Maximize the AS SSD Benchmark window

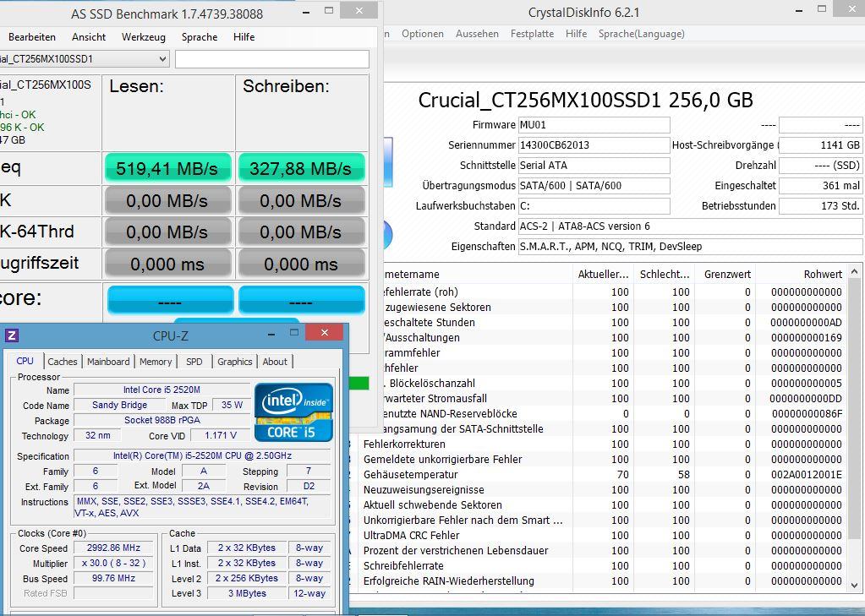329,10
